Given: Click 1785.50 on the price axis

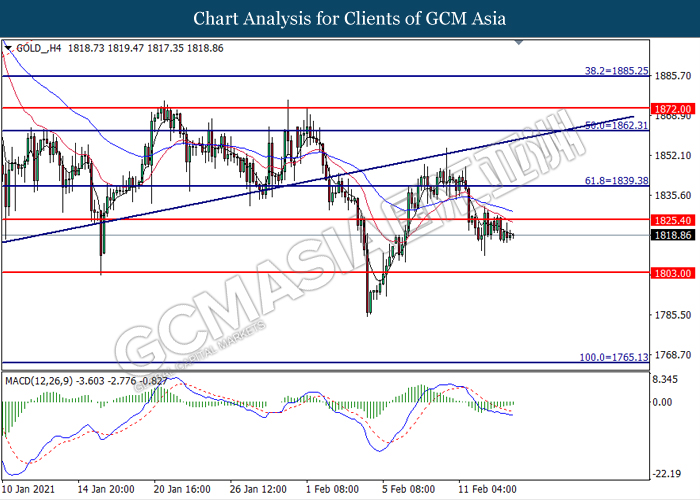Looking at the screenshot, I should click(x=673, y=315).
